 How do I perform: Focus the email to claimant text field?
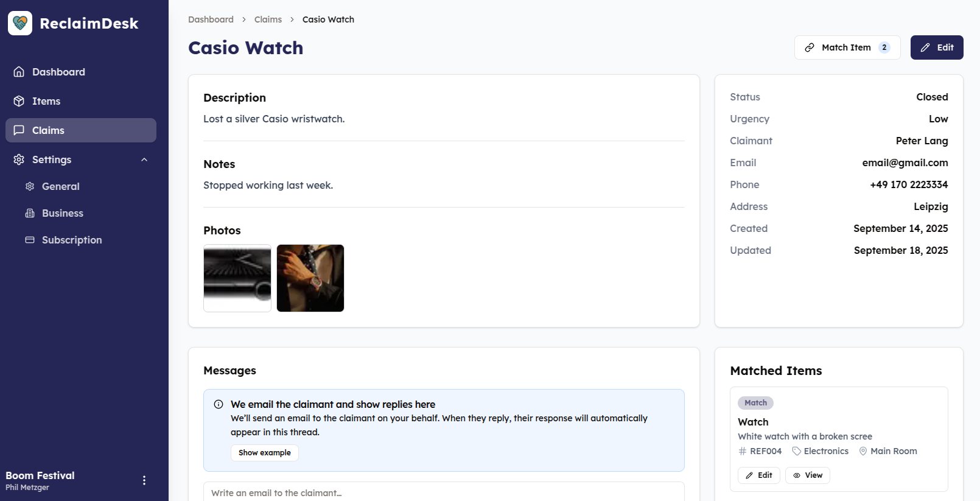444,492
